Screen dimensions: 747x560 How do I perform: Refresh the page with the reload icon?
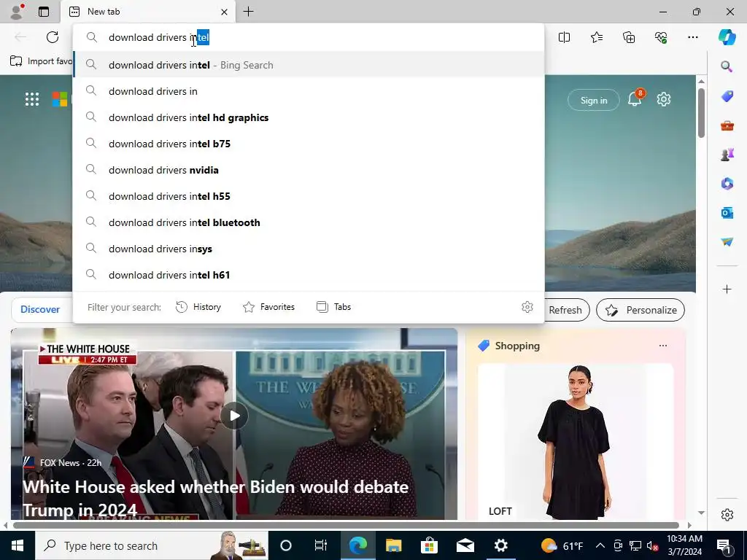coord(53,37)
